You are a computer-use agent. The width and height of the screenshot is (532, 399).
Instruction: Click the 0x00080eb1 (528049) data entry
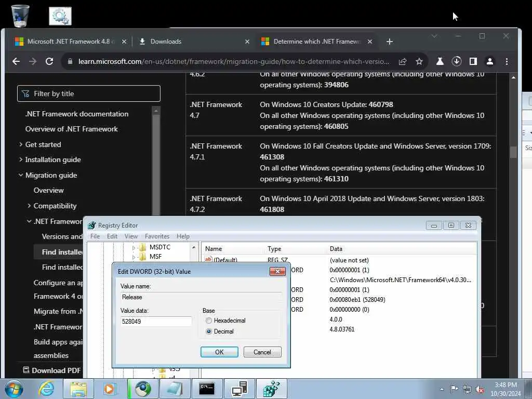(x=357, y=300)
